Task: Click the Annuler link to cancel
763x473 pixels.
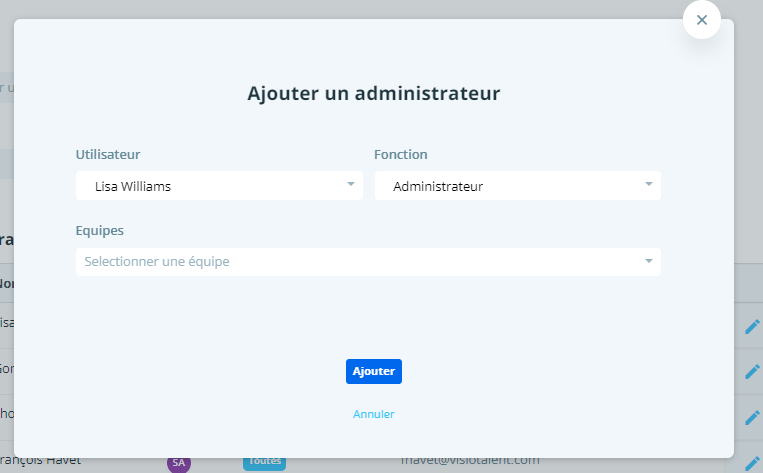Action: tap(374, 414)
